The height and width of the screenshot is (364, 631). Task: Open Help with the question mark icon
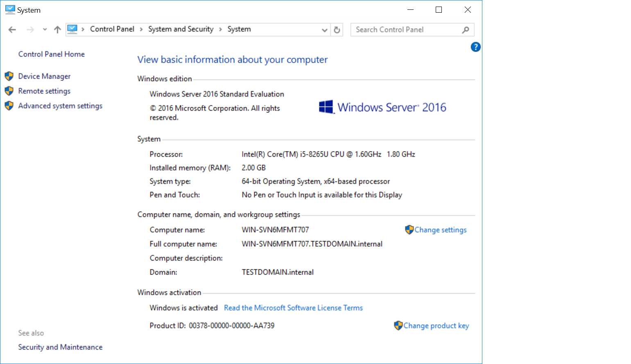pyautogui.click(x=475, y=47)
